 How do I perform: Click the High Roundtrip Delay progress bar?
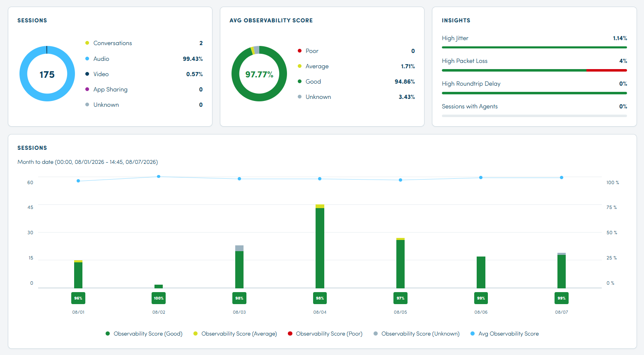534,93
